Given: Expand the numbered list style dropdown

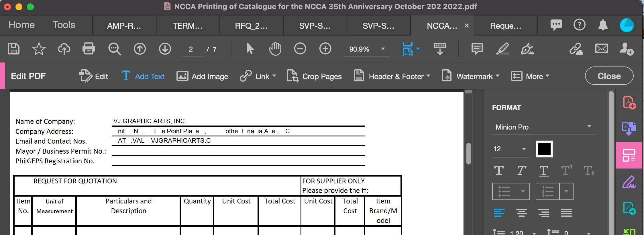Looking at the screenshot, I should 566,191.
